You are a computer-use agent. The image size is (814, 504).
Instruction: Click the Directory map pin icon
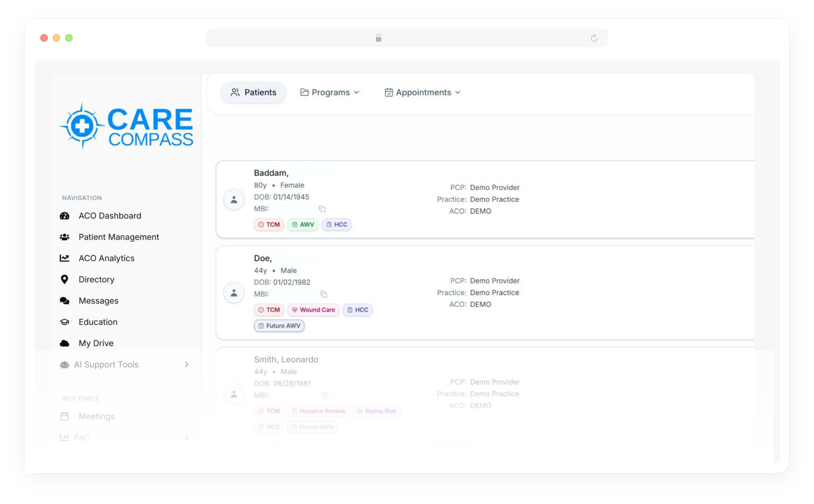click(x=64, y=279)
